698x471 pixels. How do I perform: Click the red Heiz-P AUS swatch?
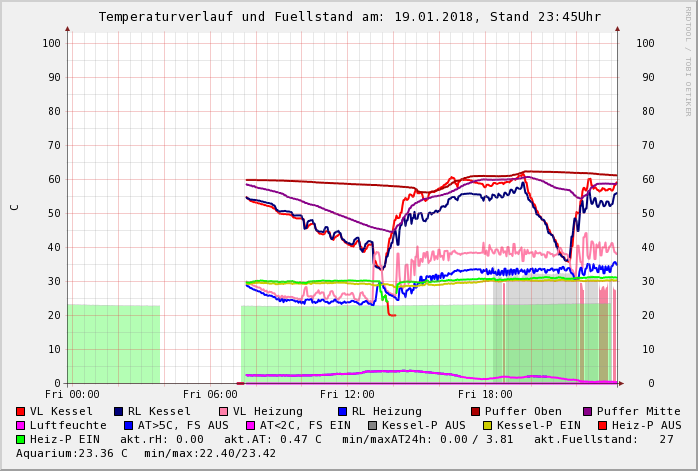point(602,425)
